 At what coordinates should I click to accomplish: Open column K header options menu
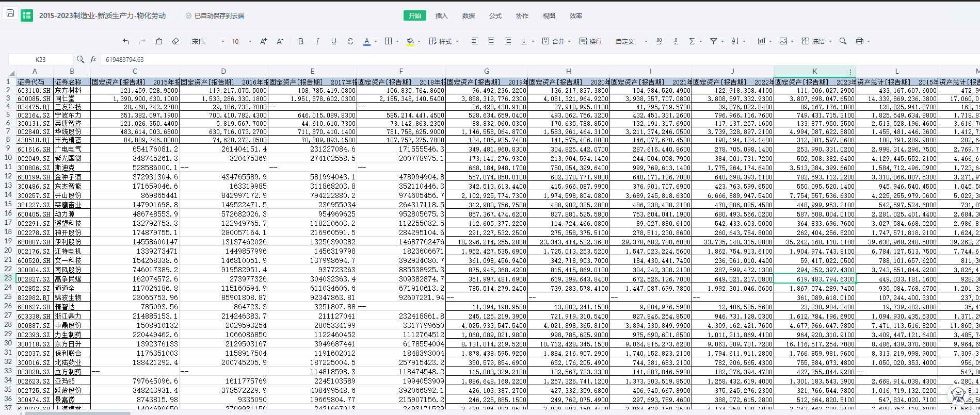pyautogui.click(x=850, y=72)
